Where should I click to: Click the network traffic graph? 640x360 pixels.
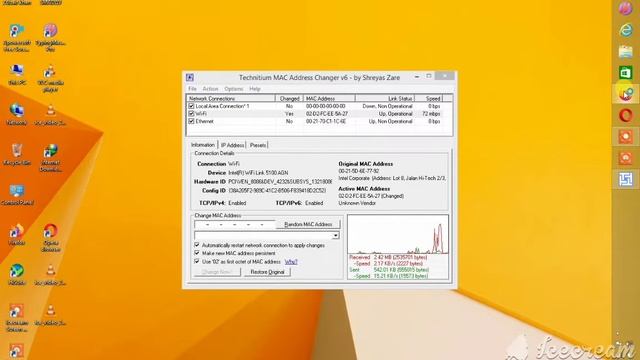(398, 235)
